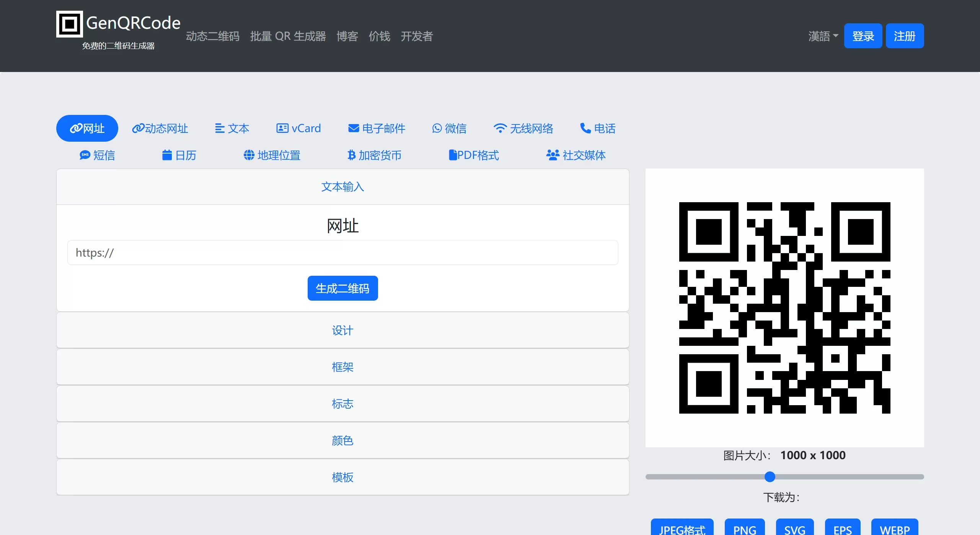Click the text lines icon beside 文本
The image size is (980, 535).
tap(220, 128)
